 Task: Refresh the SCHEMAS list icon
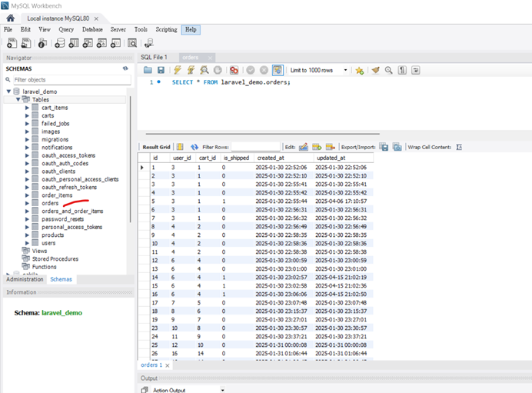[125, 68]
